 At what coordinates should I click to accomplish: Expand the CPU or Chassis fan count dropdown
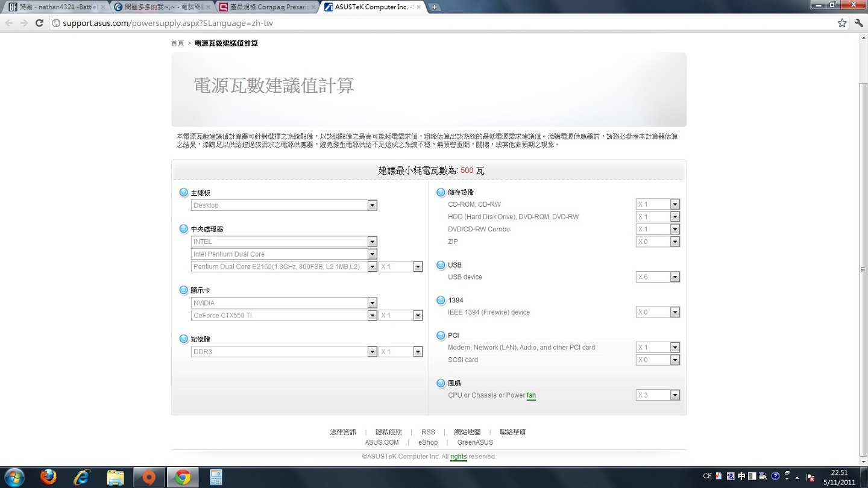point(675,395)
